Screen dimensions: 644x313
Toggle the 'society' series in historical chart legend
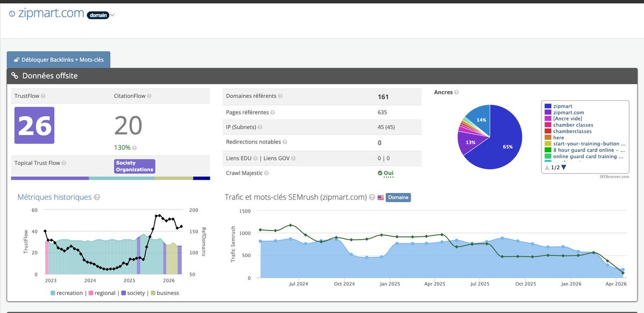133,293
